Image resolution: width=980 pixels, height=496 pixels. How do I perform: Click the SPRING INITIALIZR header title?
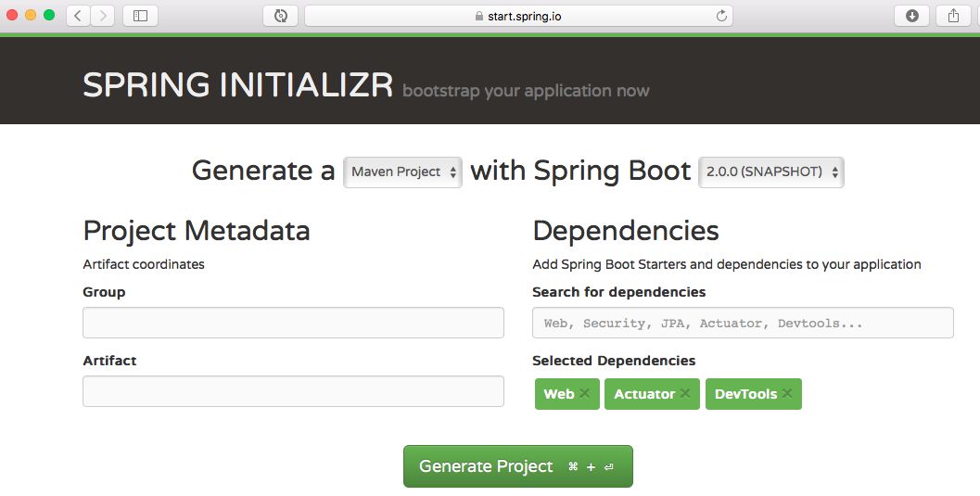[238, 85]
